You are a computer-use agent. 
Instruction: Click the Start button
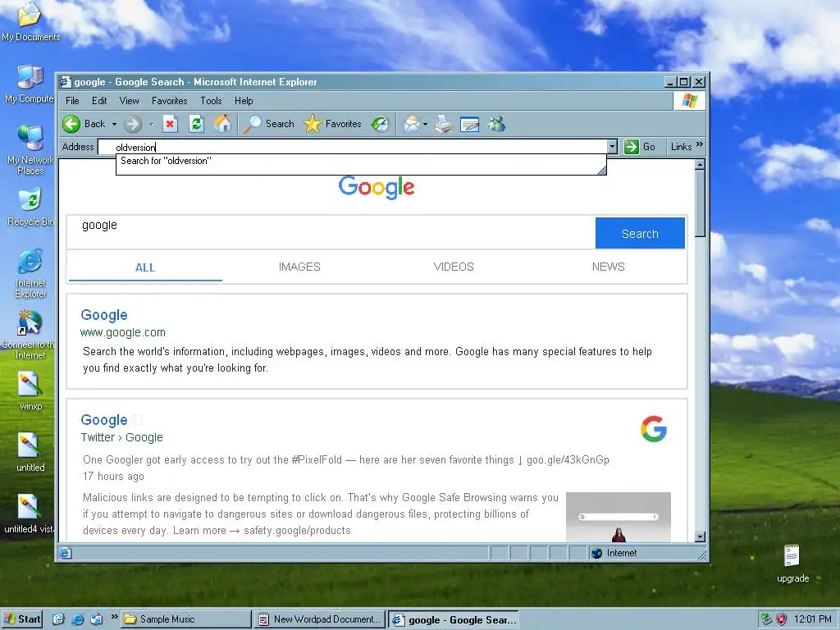pyautogui.click(x=22, y=619)
